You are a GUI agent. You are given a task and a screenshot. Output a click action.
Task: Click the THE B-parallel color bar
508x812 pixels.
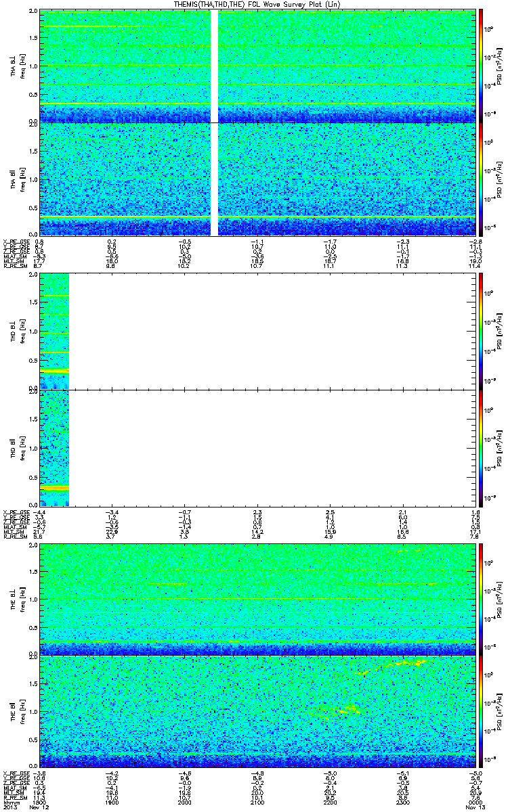(x=481, y=712)
